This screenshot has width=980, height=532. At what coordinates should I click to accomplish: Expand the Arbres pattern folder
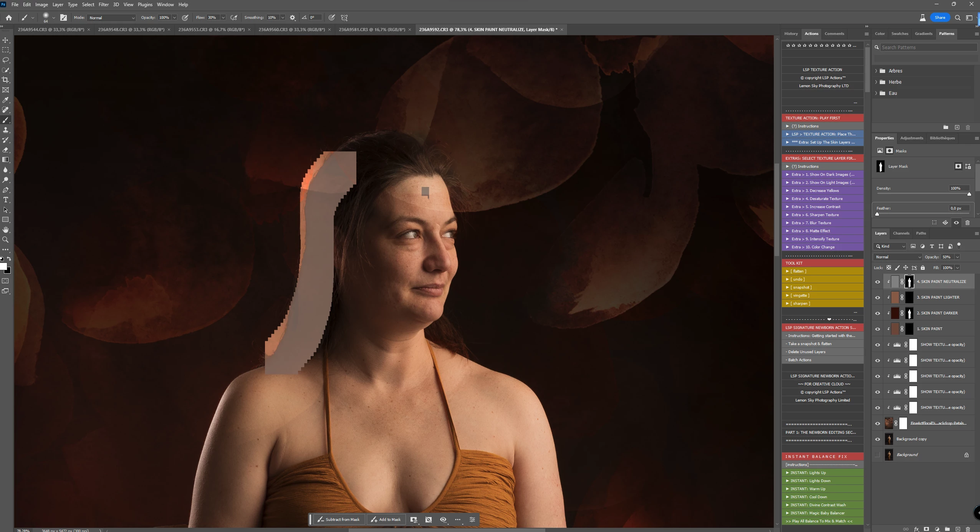pyautogui.click(x=876, y=71)
